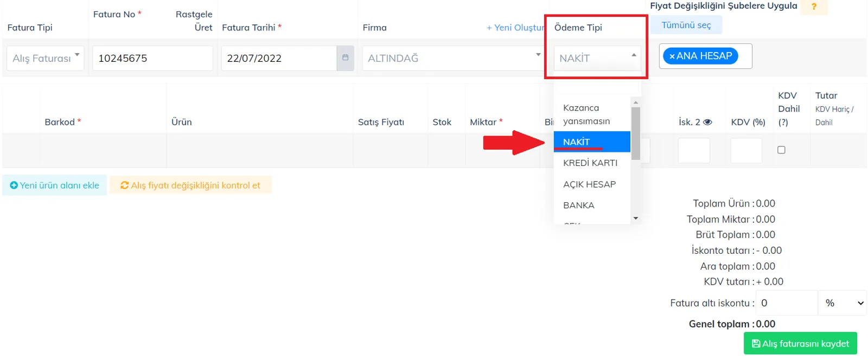Select BANKA as the payment type
The width and height of the screenshot is (868, 359).
[x=592, y=206]
